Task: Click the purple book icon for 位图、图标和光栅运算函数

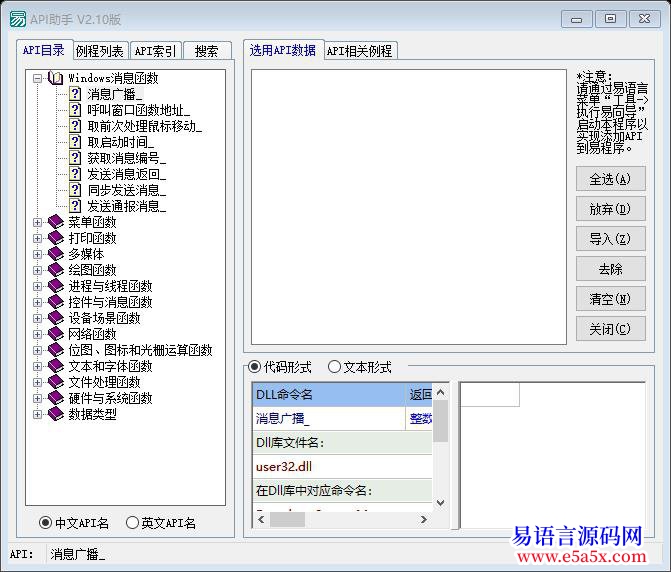Action: coord(56,350)
